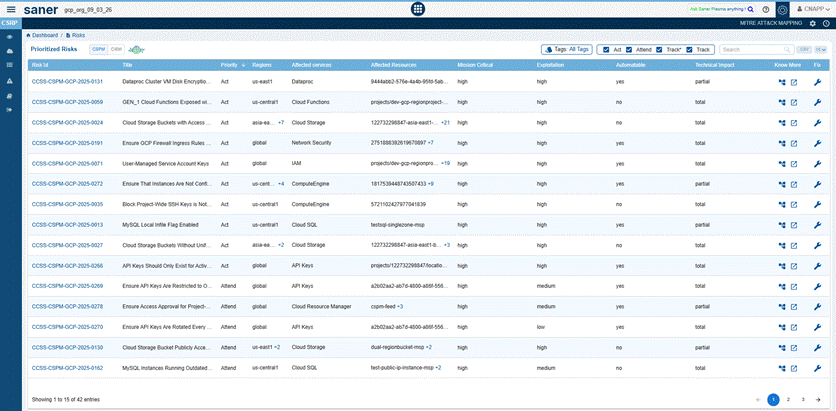The image size is (836, 411).
Task: Switch to the CIEM tab
Action: (116, 49)
